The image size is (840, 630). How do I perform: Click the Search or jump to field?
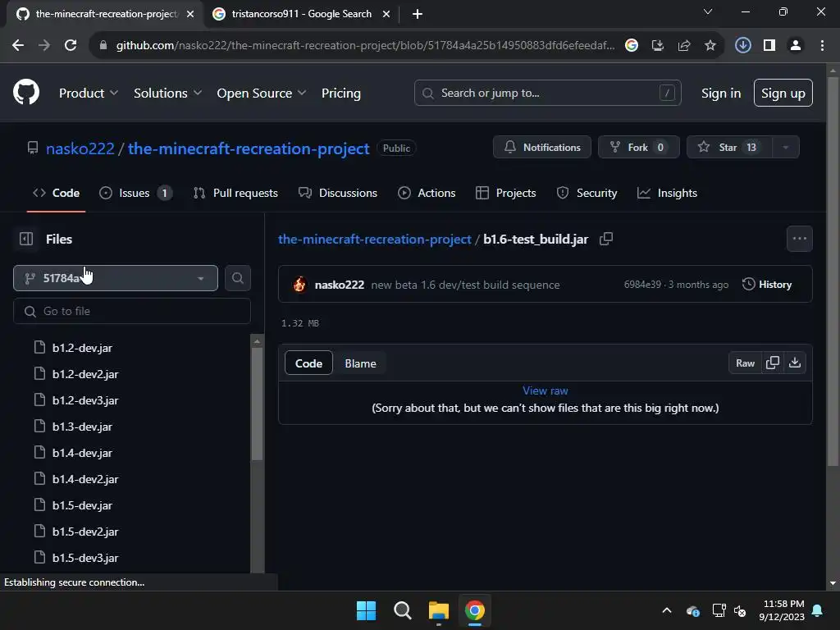click(x=547, y=94)
